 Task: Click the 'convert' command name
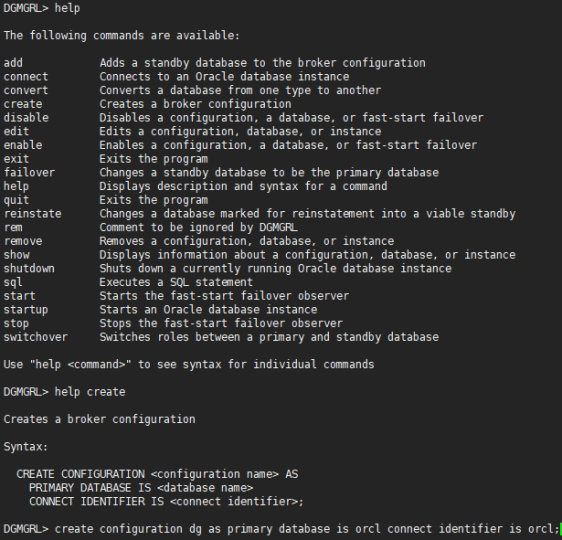point(26,90)
